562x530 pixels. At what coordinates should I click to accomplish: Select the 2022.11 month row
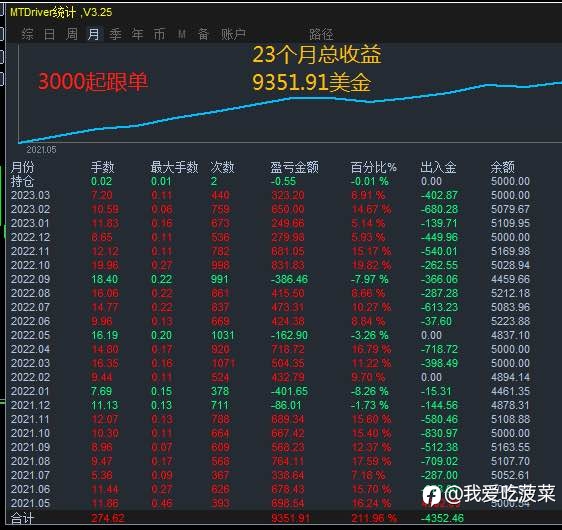[x=271, y=251]
